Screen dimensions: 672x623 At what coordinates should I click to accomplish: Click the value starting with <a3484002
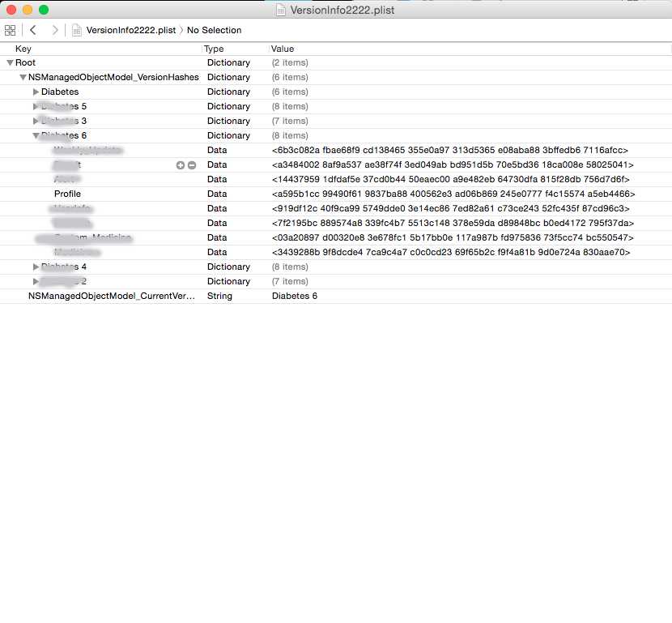tap(453, 164)
